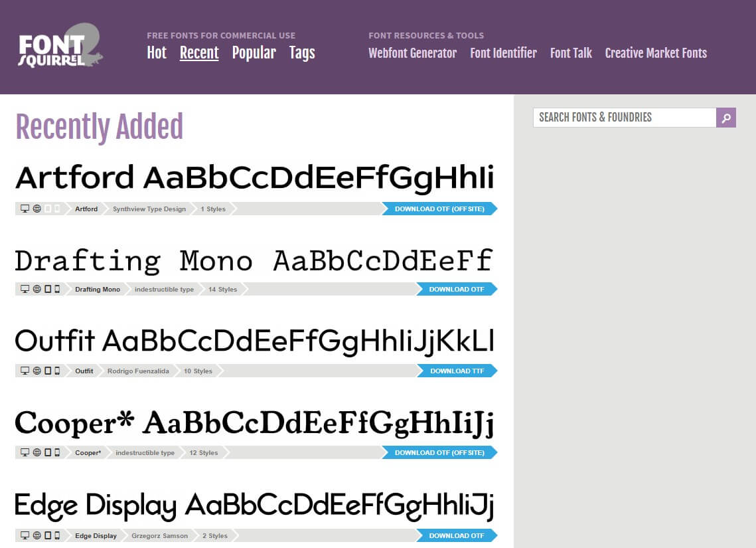Click the 14 Styles label
Viewport: 756px width, 548px height.
(x=223, y=289)
